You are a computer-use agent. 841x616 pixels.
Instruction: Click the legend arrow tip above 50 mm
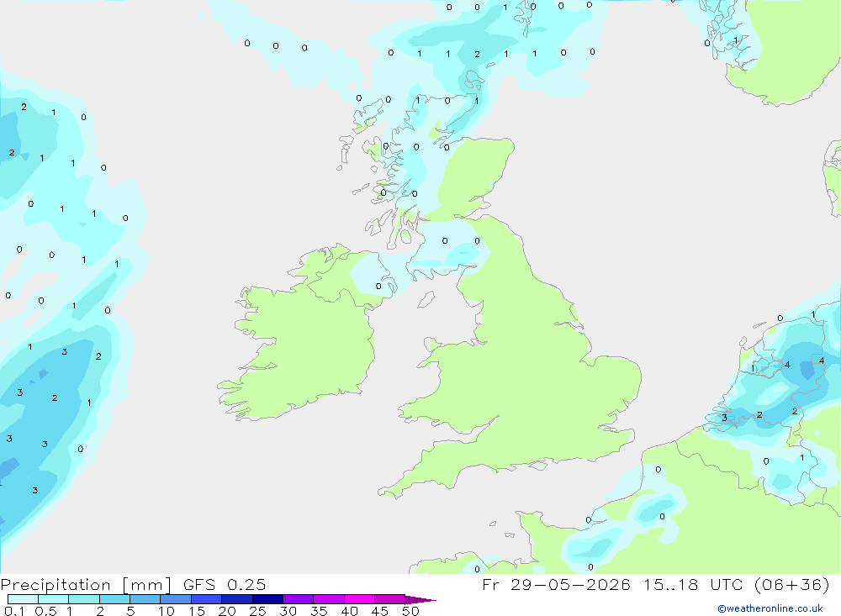pos(420,600)
